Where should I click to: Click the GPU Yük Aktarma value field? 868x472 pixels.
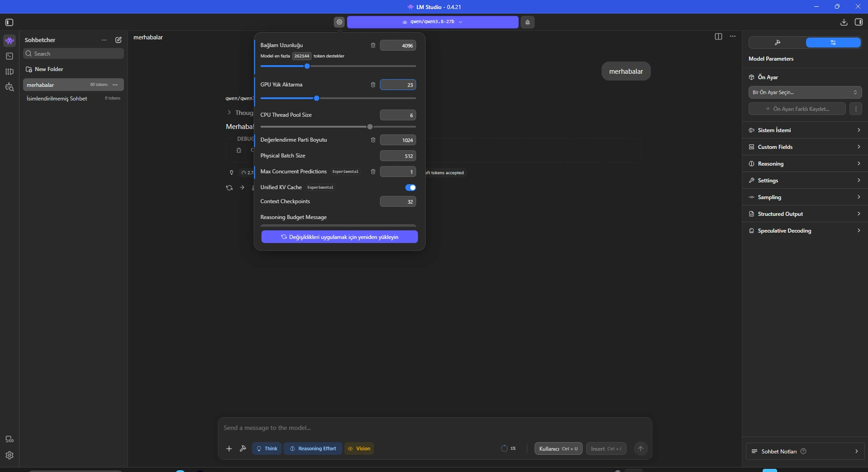click(398, 85)
